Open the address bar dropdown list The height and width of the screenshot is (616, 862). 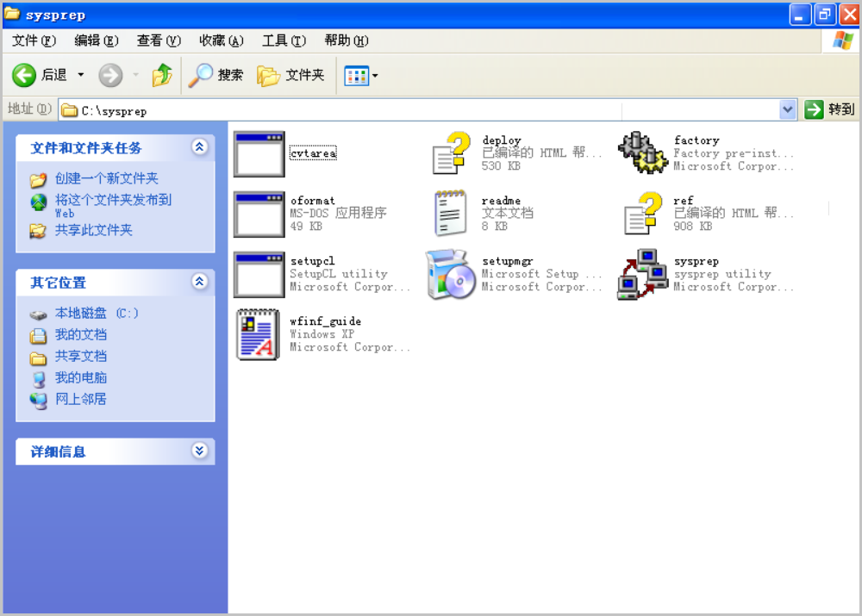pyautogui.click(x=787, y=110)
